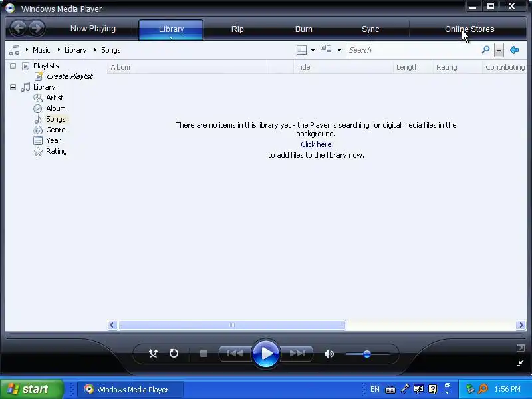Image resolution: width=532 pixels, height=399 pixels.
Task: Click the Music breadcrumb
Action: 41,50
